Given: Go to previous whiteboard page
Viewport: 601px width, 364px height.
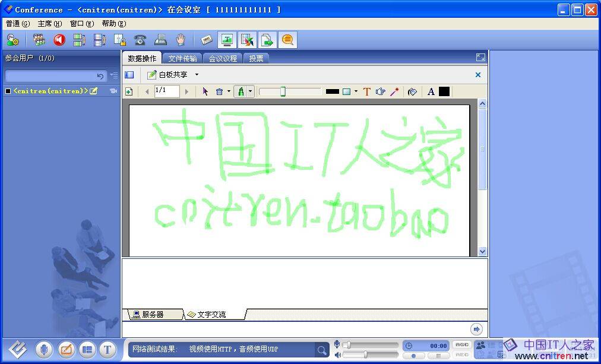Looking at the screenshot, I should click(147, 91).
